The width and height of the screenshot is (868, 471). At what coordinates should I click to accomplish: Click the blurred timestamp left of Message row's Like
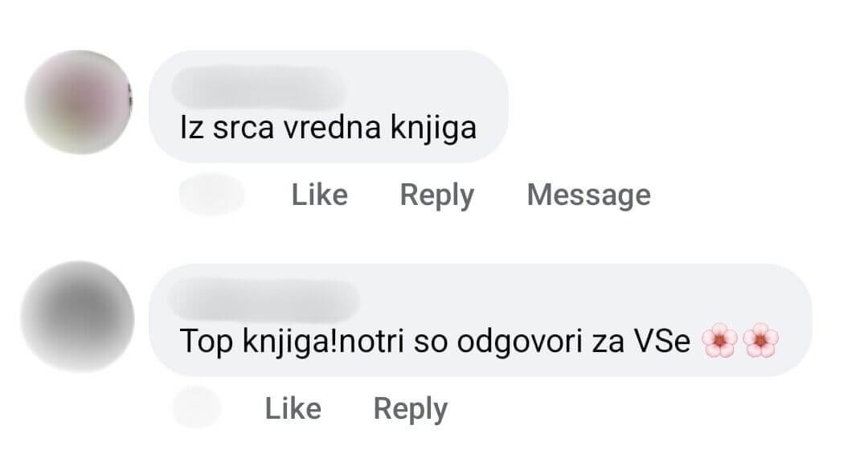211,195
